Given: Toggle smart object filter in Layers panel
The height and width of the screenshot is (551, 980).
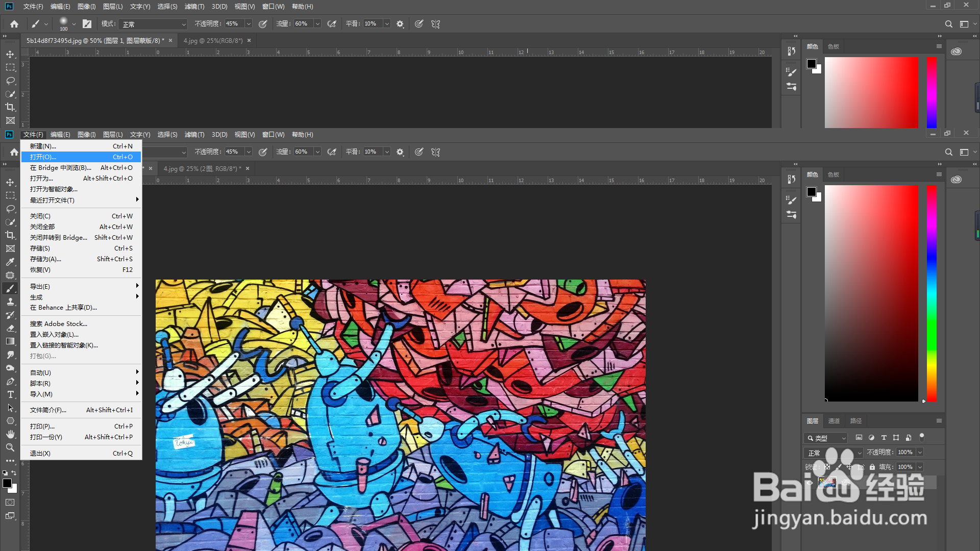Looking at the screenshot, I should point(908,438).
